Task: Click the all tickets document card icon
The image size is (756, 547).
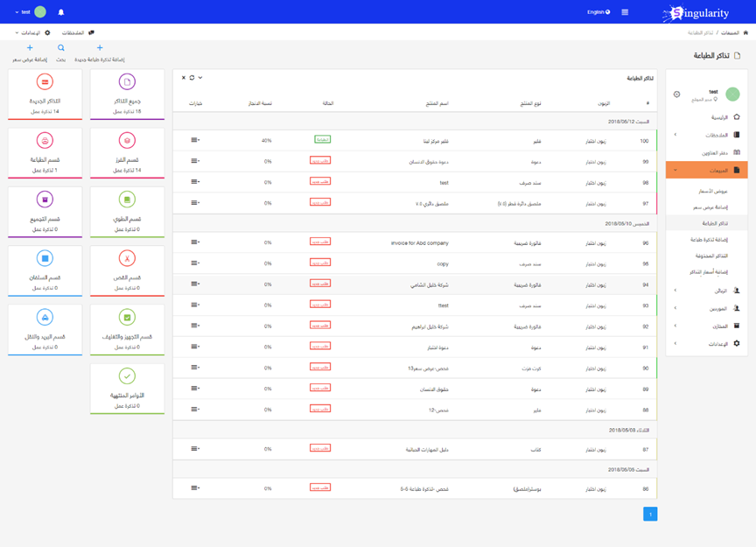Action: pos(127,82)
